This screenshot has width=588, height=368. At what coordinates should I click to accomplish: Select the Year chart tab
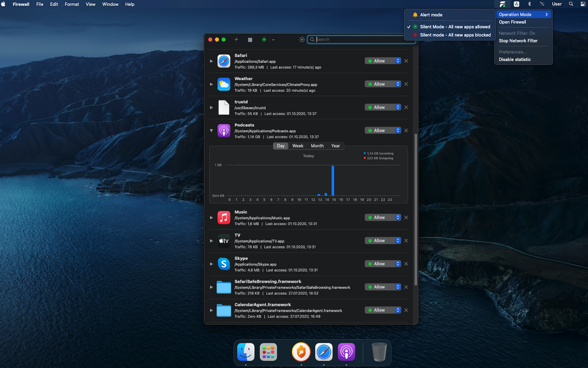pyautogui.click(x=336, y=146)
